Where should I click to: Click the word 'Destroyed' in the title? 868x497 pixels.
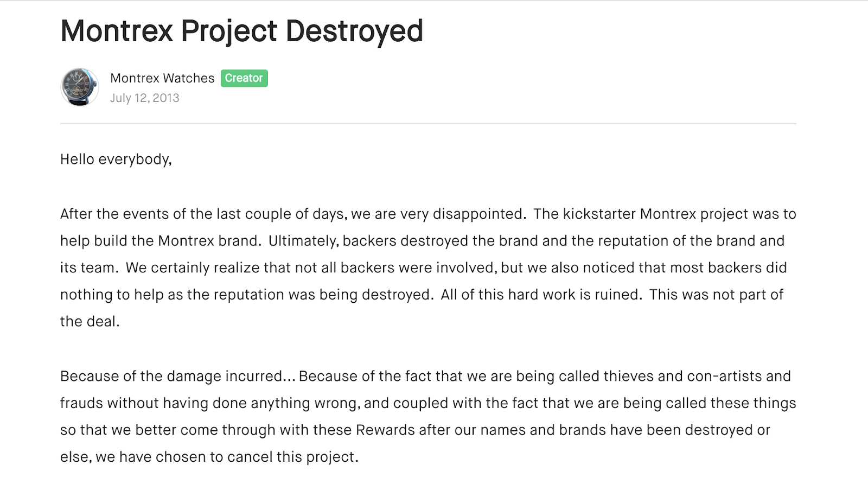(354, 31)
